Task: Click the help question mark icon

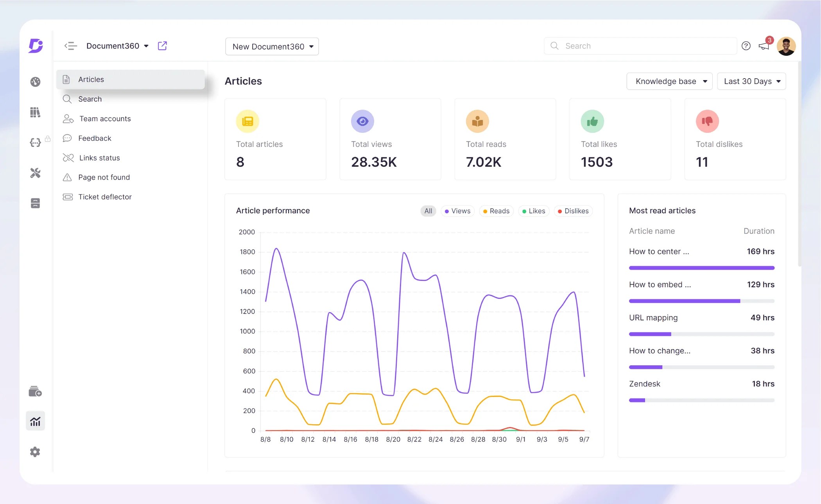Action: (746, 46)
